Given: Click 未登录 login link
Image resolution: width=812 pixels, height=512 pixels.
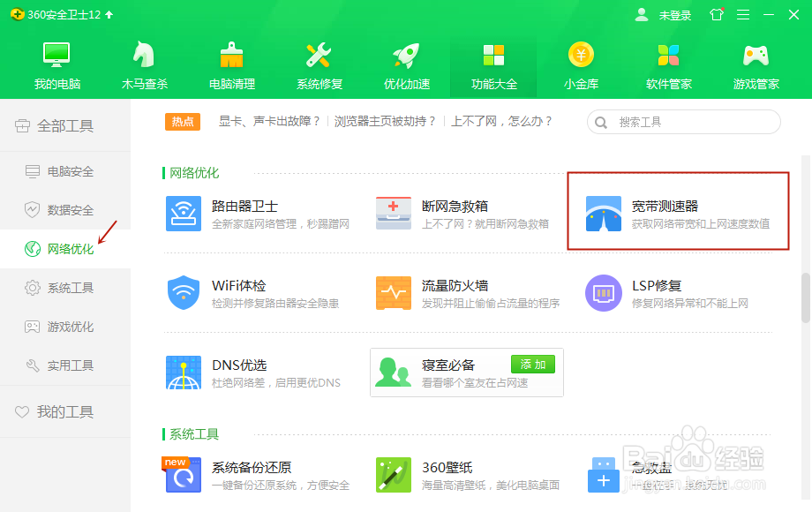Looking at the screenshot, I should coord(675,16).
